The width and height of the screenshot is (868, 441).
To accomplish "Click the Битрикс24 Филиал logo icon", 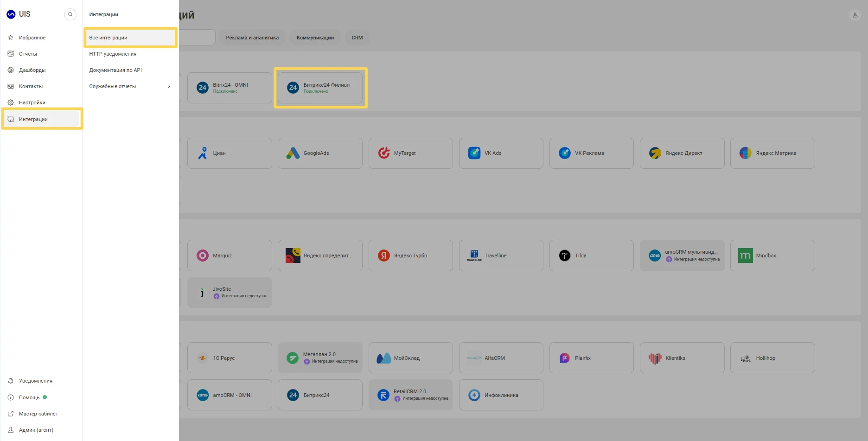I will [x=293, y=88].
